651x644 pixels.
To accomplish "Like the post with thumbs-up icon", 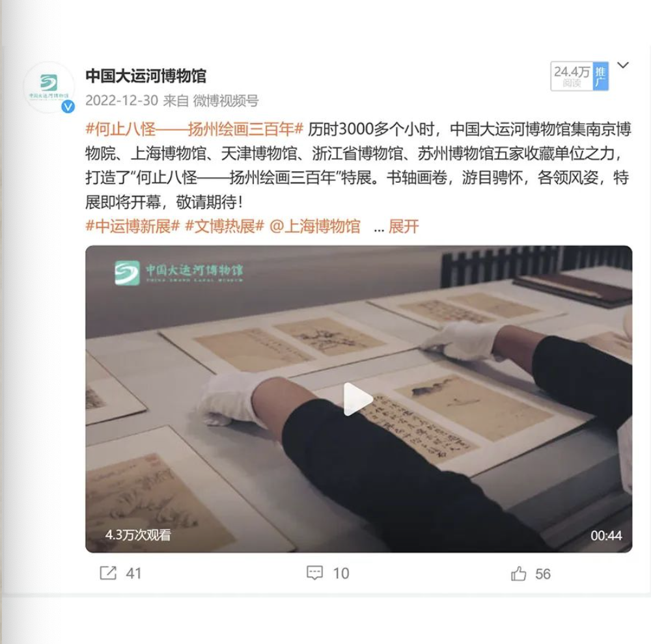I will pyautogui.click(x=519, y=574).
